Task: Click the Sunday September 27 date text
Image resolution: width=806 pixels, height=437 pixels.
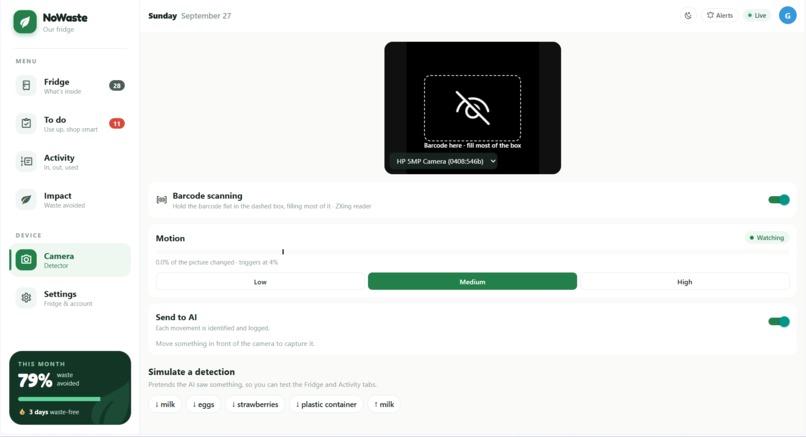Action: pos(190,16)
